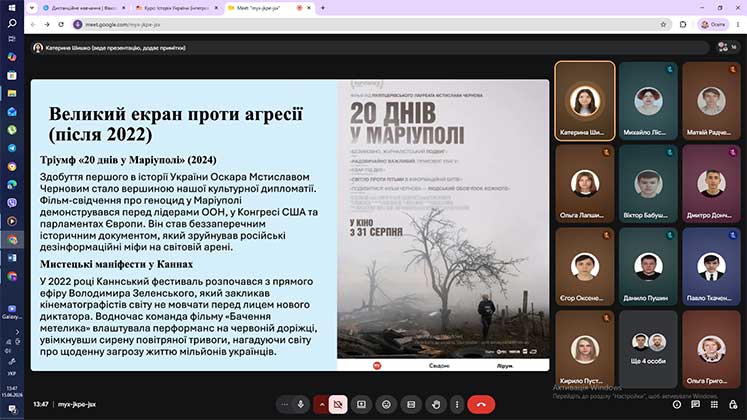This screenshot has height=420, width=747.
Task: Select the Meet 'myx-jkpe-jsx' tab
Action: 269,8
